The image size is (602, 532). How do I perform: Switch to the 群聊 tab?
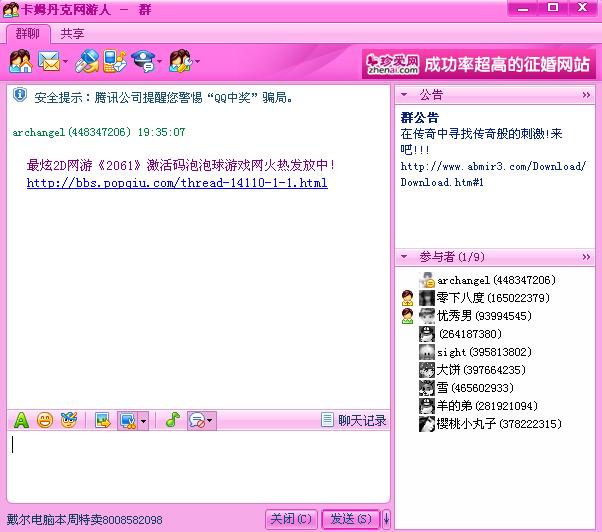(26, 34)
